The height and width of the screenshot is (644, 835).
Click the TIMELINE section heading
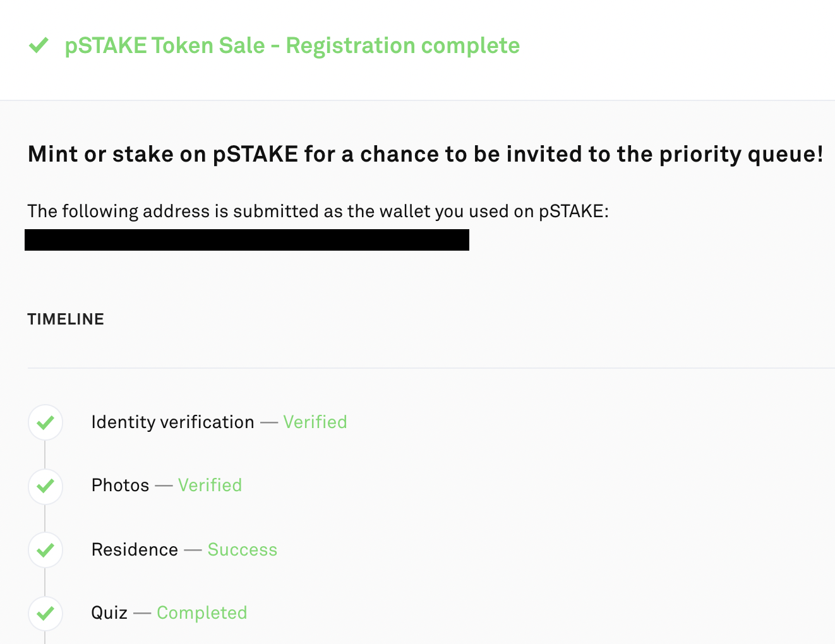tap(66, 319)
